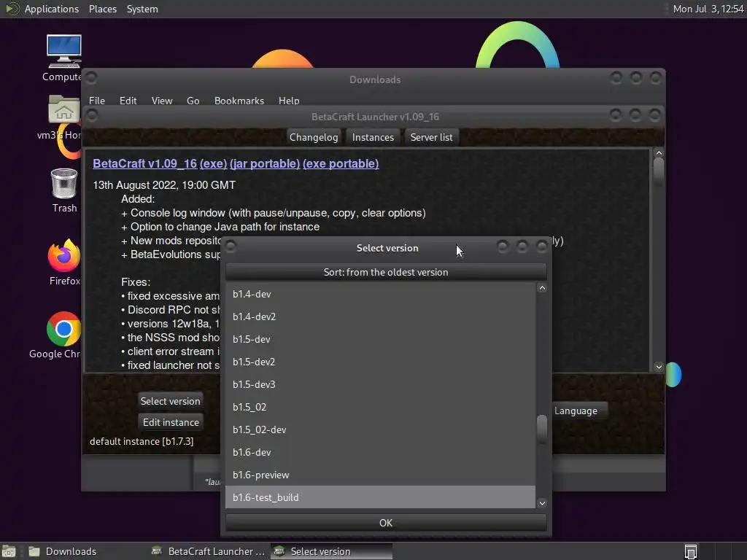Viewport: 747px width, 560px height.
Task: Open the Trash desktop icon
Action: pos(64,183)
